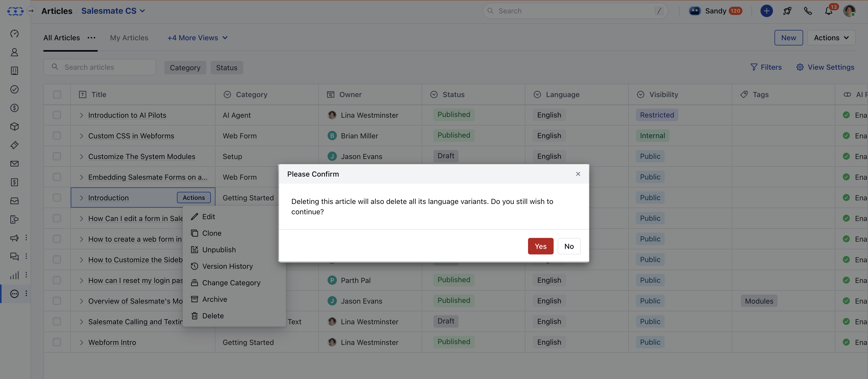Open Products cube icon in sidebar

click(x=14, y=127)
